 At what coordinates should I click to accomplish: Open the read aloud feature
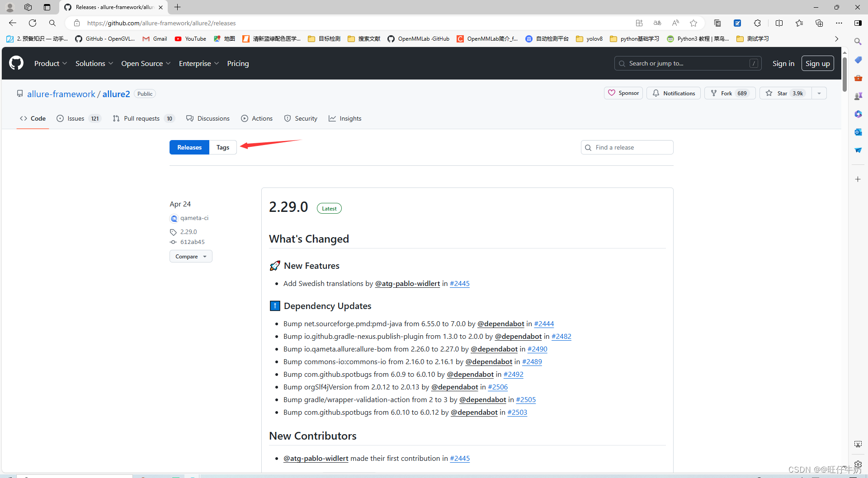675,23
